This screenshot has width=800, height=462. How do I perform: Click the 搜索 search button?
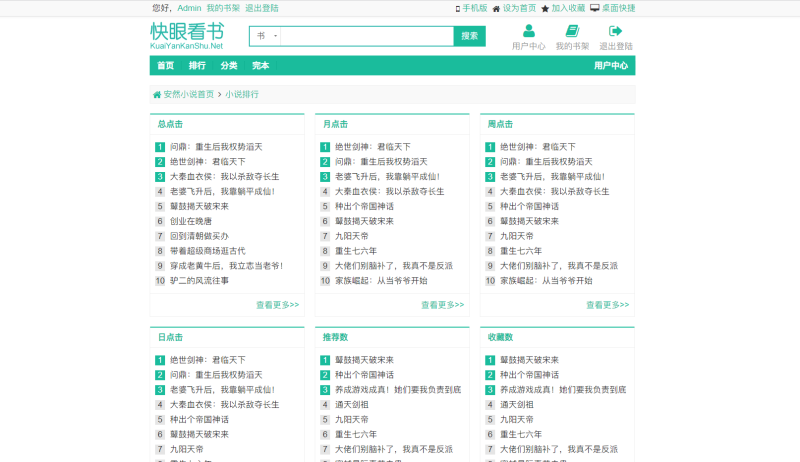click(x=469, y=36)
